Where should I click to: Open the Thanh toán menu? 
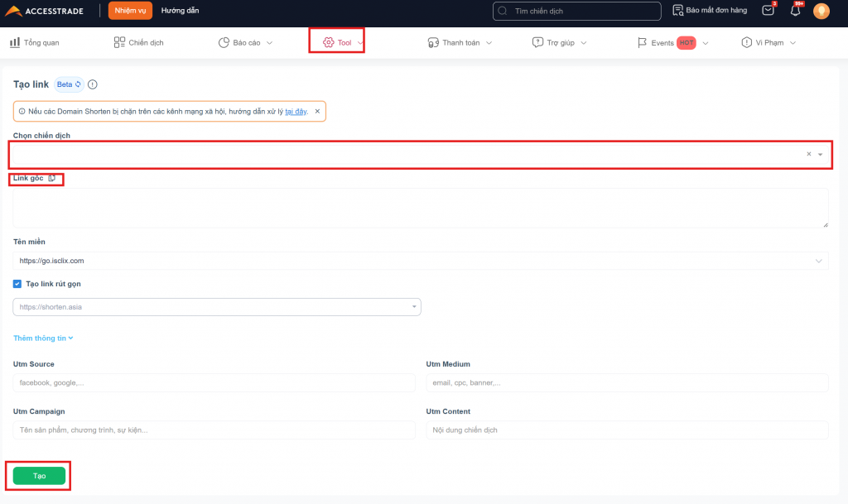[460, 42]
